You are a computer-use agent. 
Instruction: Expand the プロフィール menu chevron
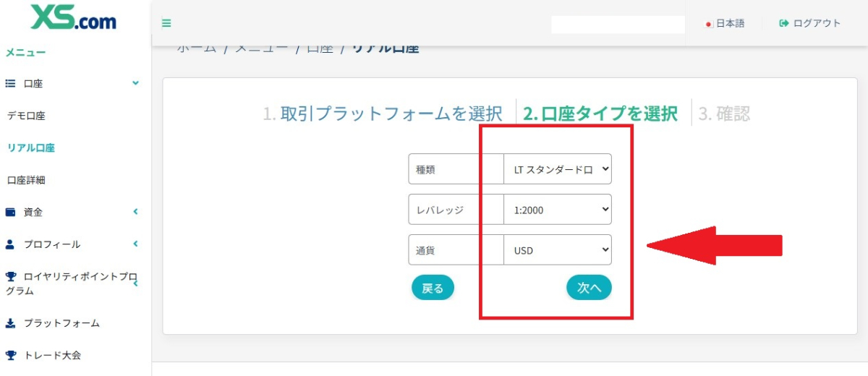coord(135,244)
